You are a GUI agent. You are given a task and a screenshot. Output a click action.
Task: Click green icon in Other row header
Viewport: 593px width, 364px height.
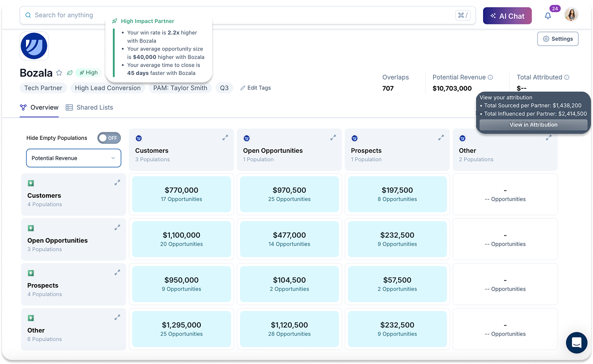31,318
